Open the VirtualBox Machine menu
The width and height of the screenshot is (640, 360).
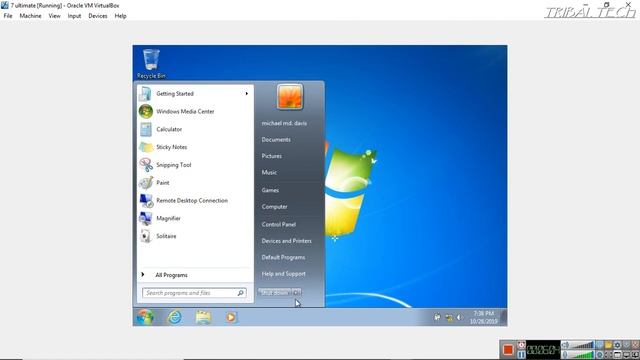(x=30, y=16)
